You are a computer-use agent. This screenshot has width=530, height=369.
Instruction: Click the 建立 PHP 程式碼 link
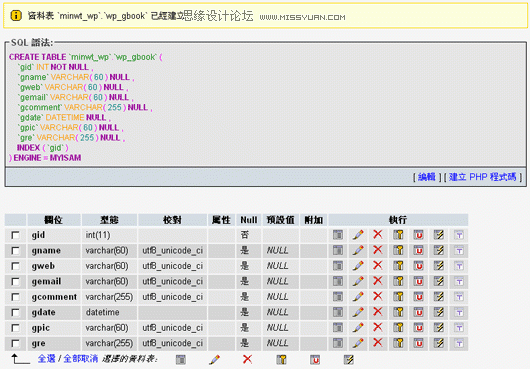(x=483, y=177)
